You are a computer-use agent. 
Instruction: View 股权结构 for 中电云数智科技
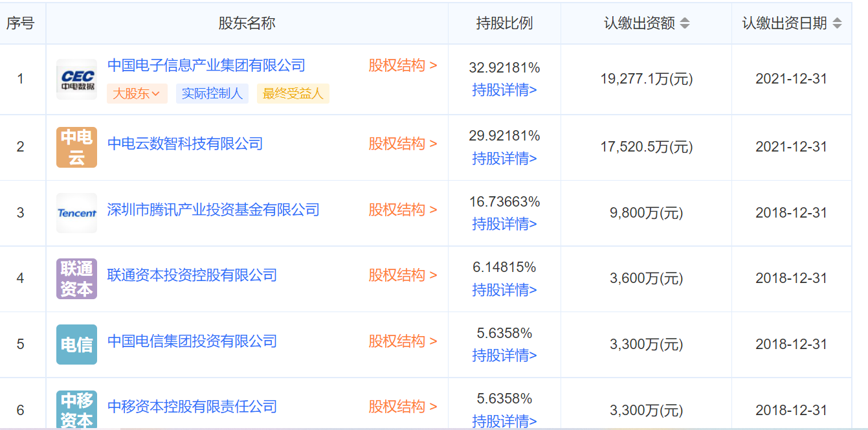(403, 144)
